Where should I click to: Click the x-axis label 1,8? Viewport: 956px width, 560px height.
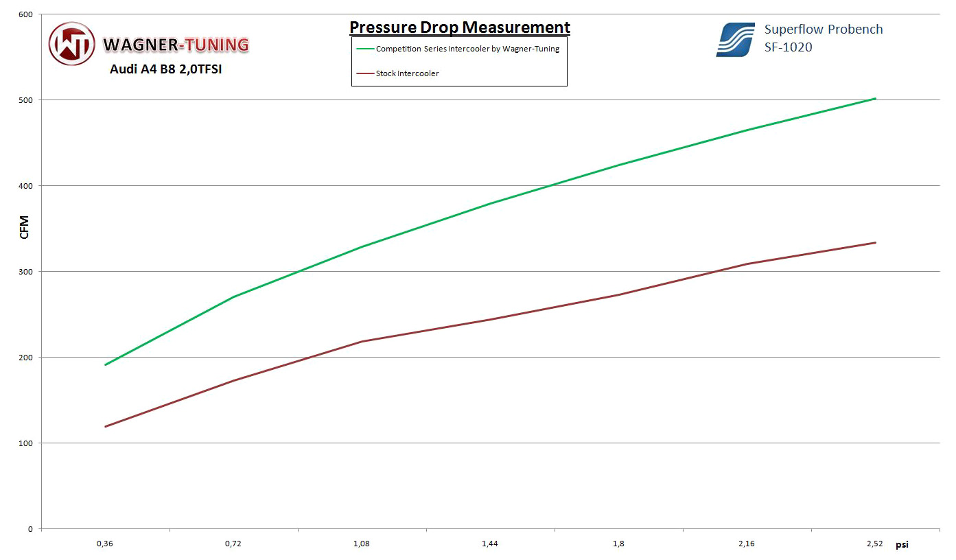[x=618, y=544]
